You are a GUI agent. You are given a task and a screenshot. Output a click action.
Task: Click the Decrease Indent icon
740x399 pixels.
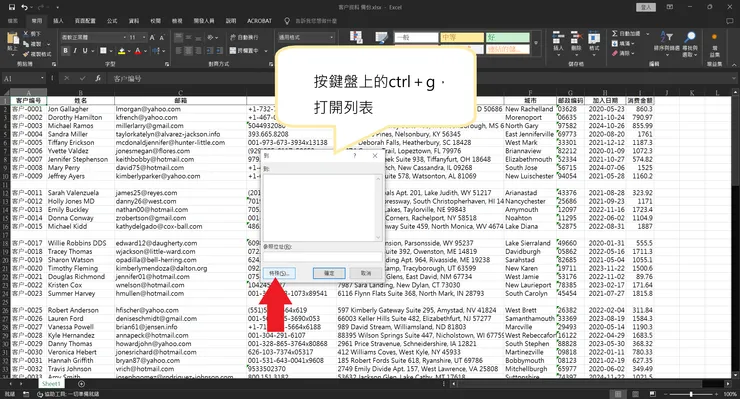[x=210, y=51]
